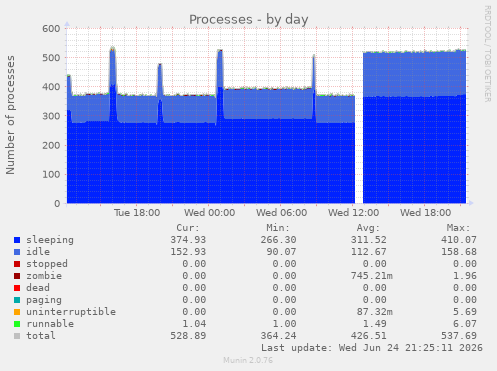Click the 'Avg:' column header

click(368, 228)
